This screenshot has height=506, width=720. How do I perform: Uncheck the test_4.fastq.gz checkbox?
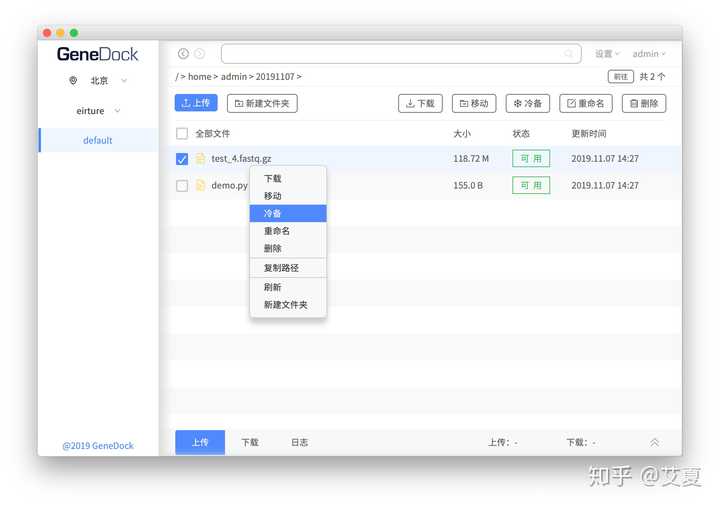(182, 159)
